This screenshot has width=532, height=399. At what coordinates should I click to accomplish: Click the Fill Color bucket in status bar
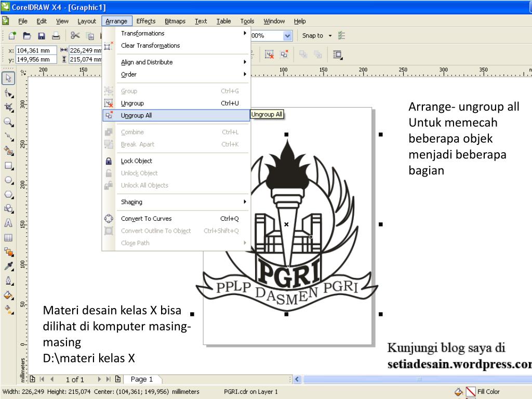(459, 392)
